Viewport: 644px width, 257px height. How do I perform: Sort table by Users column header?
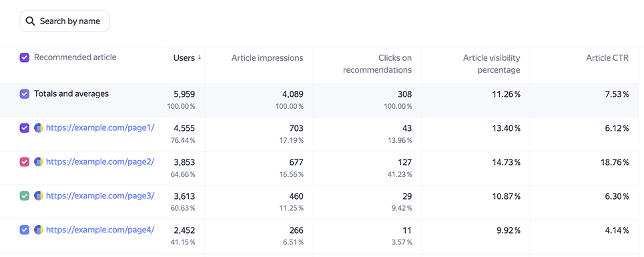click(184, 58)
